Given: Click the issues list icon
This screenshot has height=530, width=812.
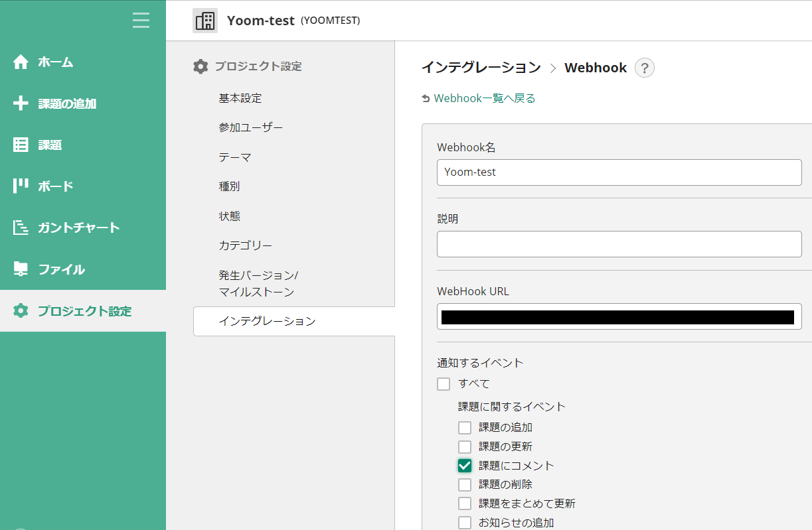Looking at the screenshot, I should (x=21, y=145).
